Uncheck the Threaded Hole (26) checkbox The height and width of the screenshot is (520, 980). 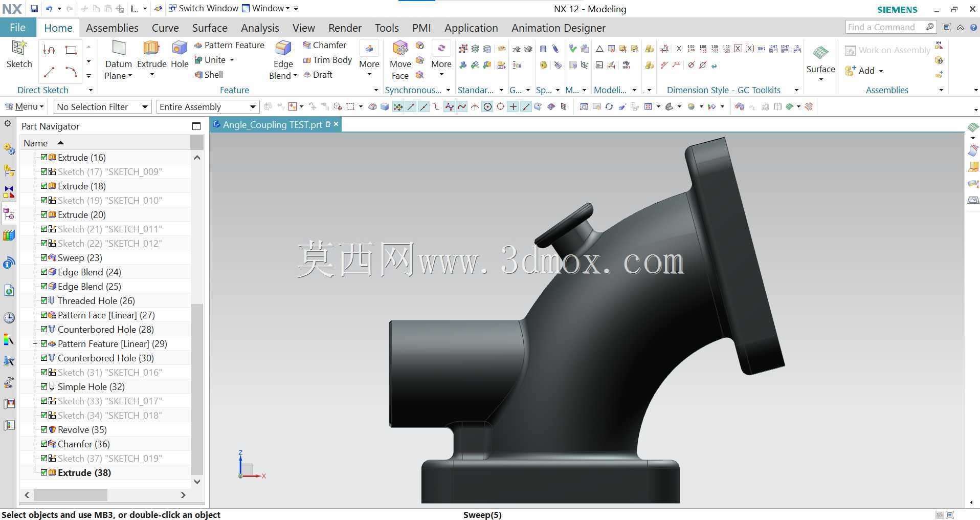pos(44,300)
